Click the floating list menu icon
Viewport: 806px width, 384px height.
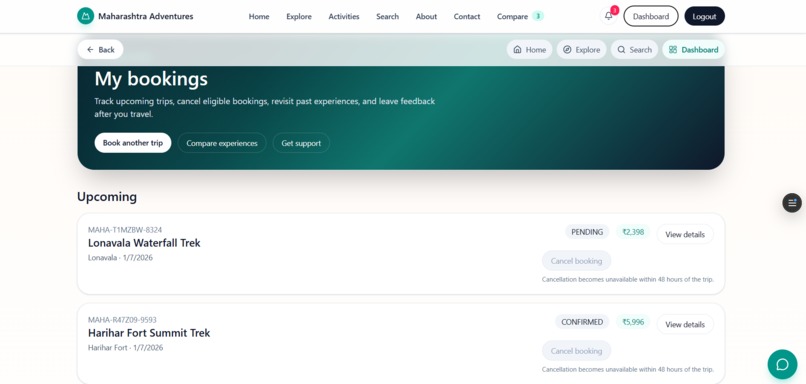[x=792, y=203]
